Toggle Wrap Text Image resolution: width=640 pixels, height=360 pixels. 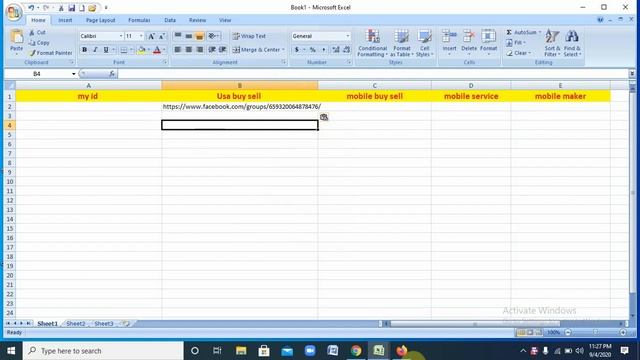[249, 36]
